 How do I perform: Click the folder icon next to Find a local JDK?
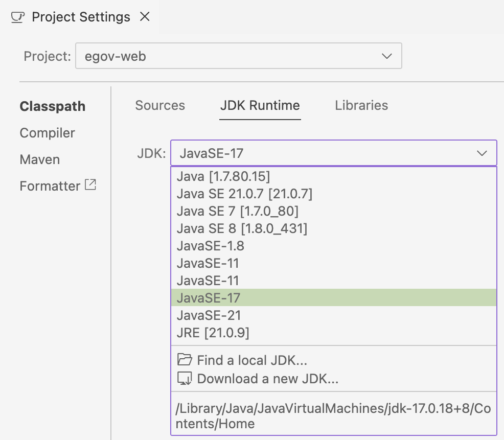(184, 360)
